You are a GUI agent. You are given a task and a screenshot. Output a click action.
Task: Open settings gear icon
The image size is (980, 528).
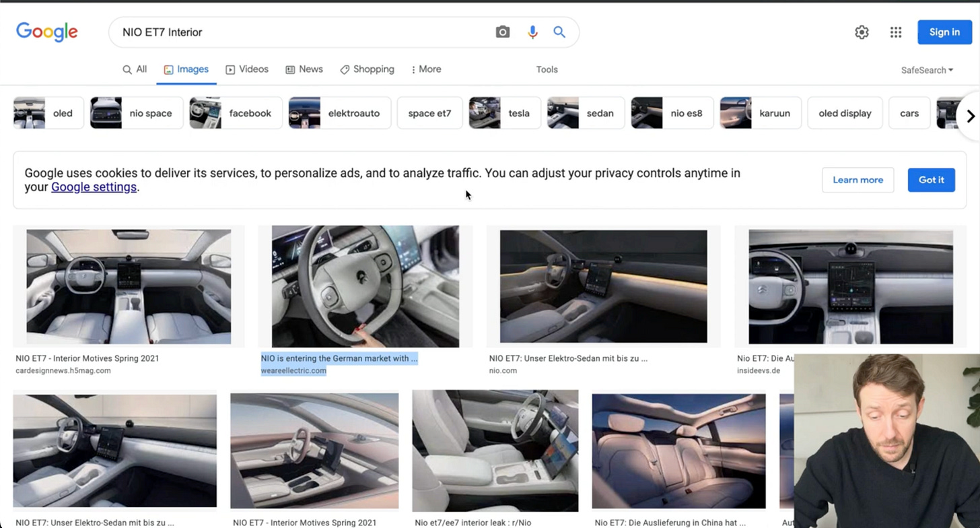coord(862,32)
